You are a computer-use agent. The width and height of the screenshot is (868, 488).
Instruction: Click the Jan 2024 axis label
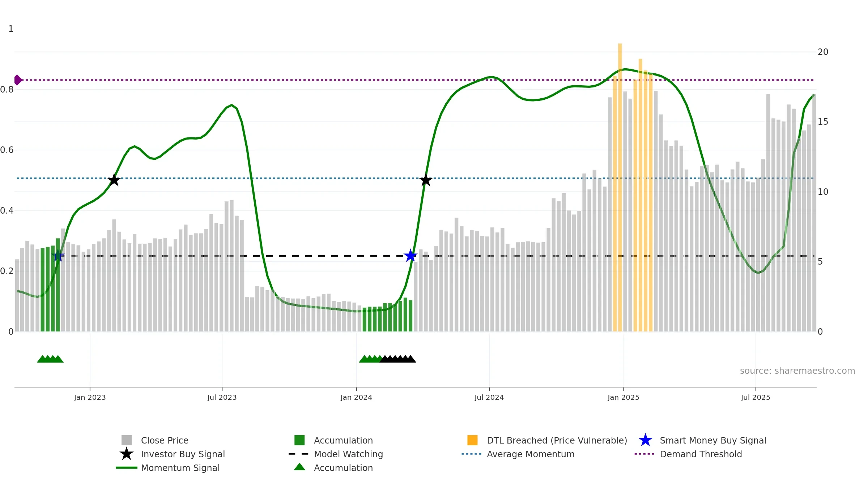pos(356,398)
